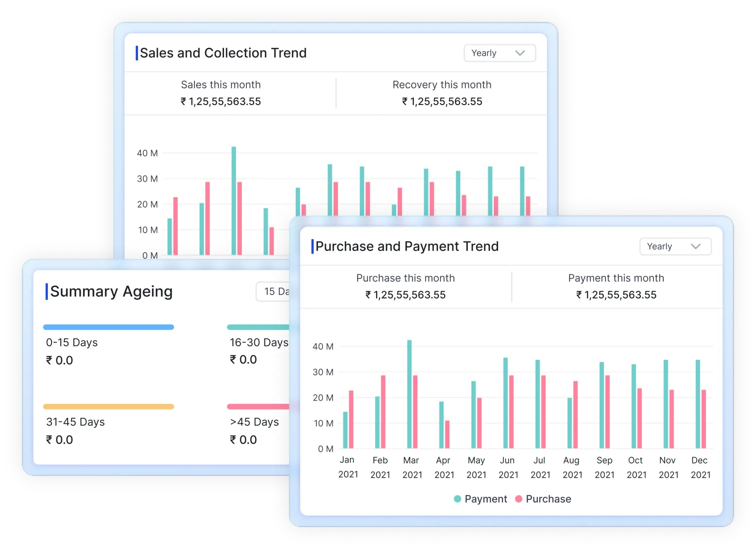
Task: Click the 31-45 Days orange progress bar
Action: (109, 407)
